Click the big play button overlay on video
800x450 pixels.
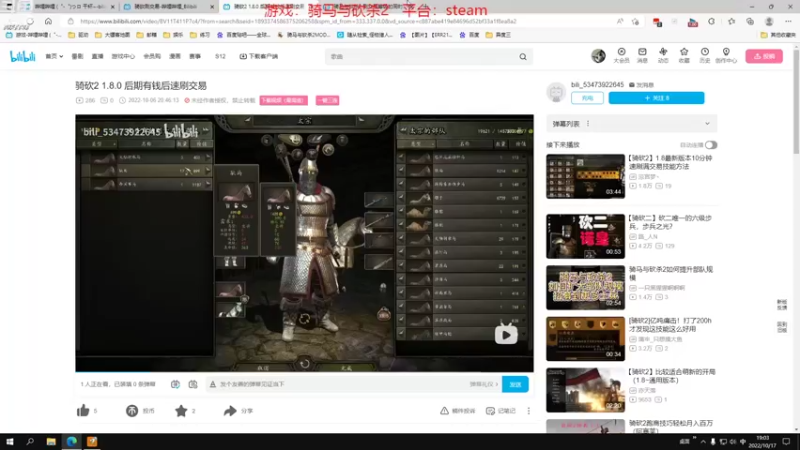pos(506,334)
